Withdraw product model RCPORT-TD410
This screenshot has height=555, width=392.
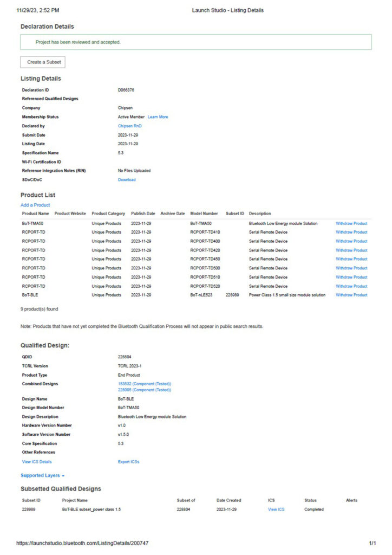tap(351, 232)
